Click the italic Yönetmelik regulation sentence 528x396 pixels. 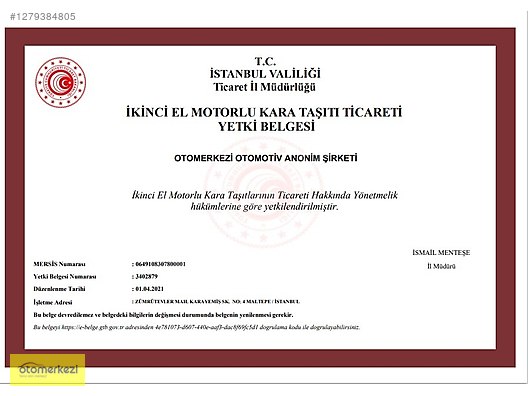click(x=265, y=195)
